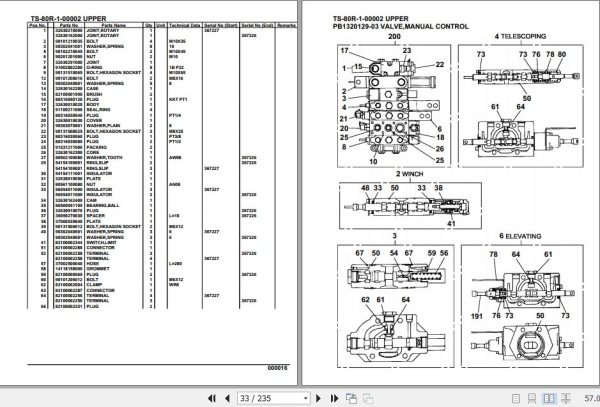Click callout number 62 in the section 3 diagram
This screenshot has width=600, height=407.
(365, 300)
